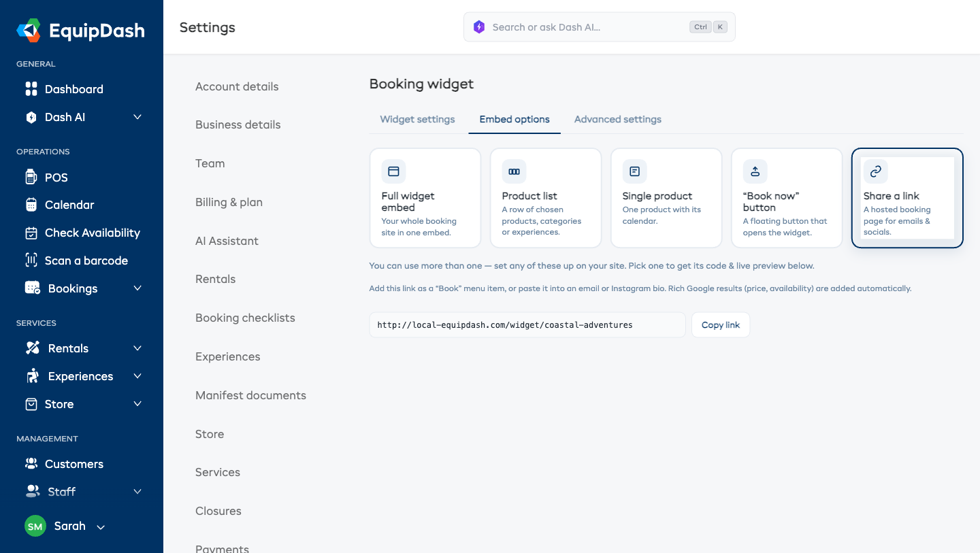Viewport: 980px width, 553px height.
Task: Open Payments settings section
Action: 222,548
